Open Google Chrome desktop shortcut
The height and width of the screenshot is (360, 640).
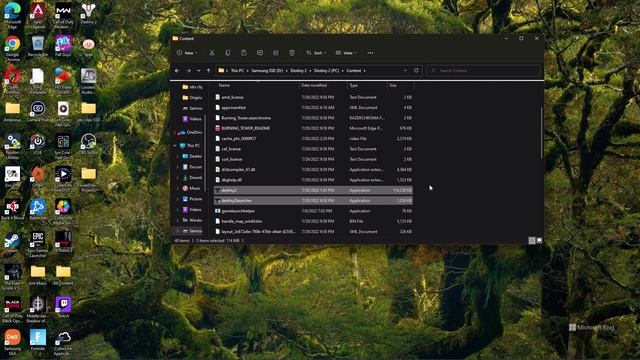(13, 48)
